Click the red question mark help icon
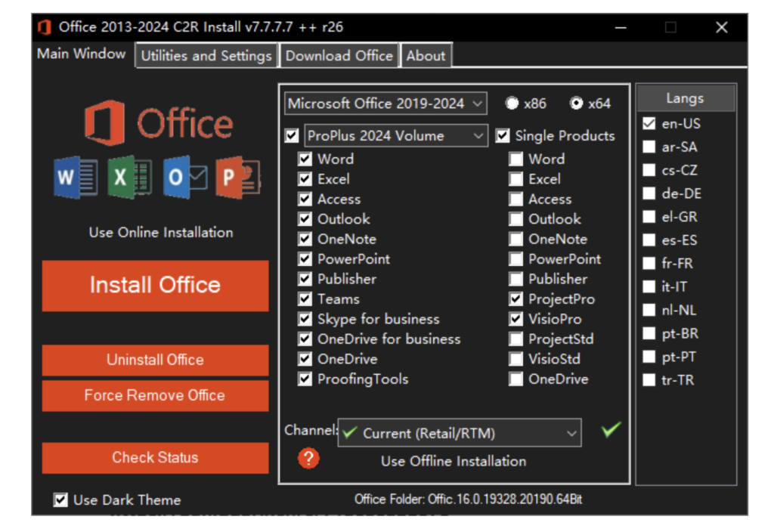 coord(308,458)
